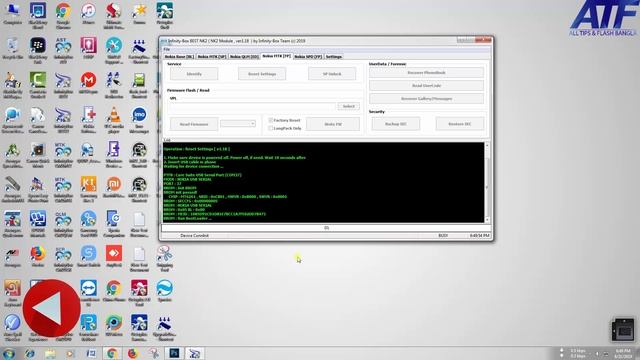
Task: Toggle the Factory Reset checkbox
Action: tap(271, 120)
